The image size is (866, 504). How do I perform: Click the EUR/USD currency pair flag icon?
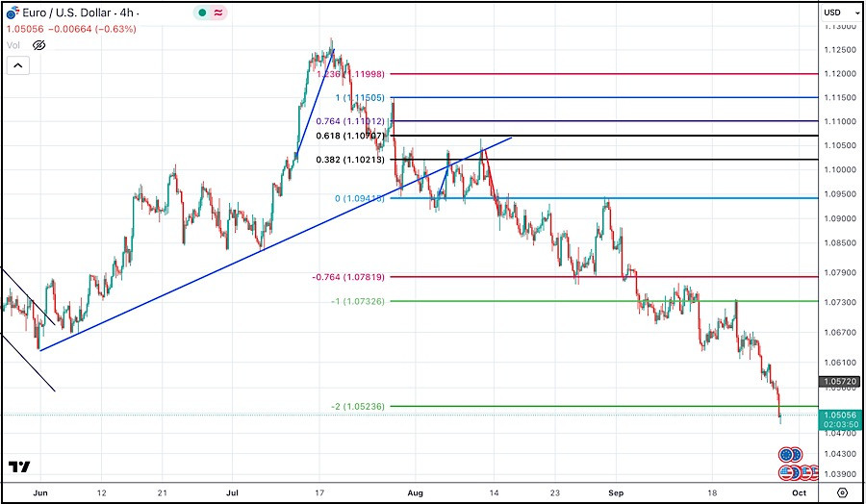click(13, 13)
